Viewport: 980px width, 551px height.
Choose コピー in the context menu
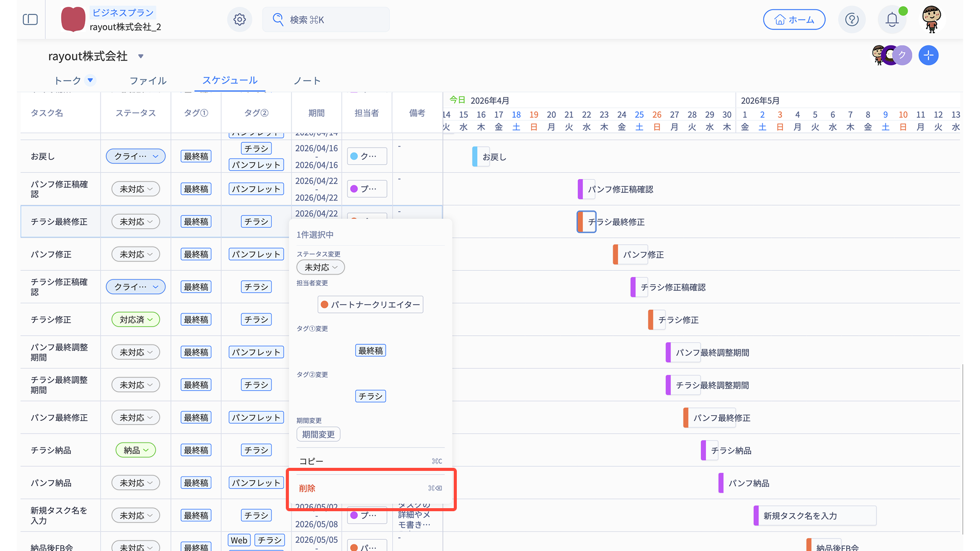pos(311,461)
